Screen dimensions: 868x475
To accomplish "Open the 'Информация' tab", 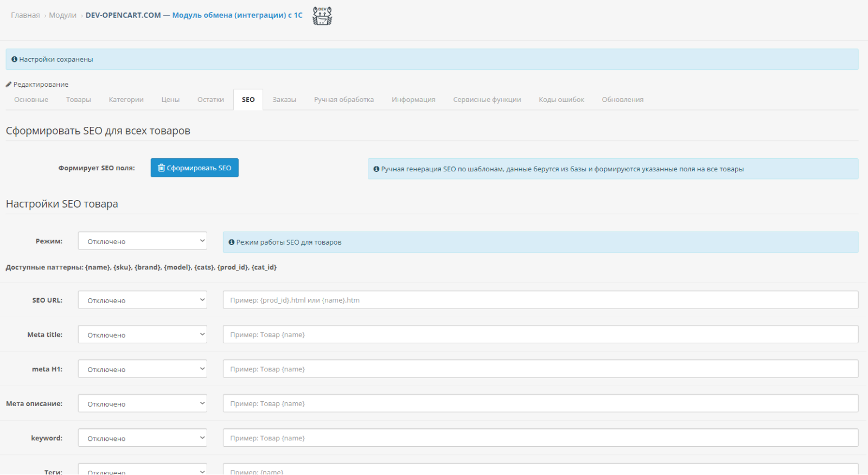I will [x=414, y=100].
